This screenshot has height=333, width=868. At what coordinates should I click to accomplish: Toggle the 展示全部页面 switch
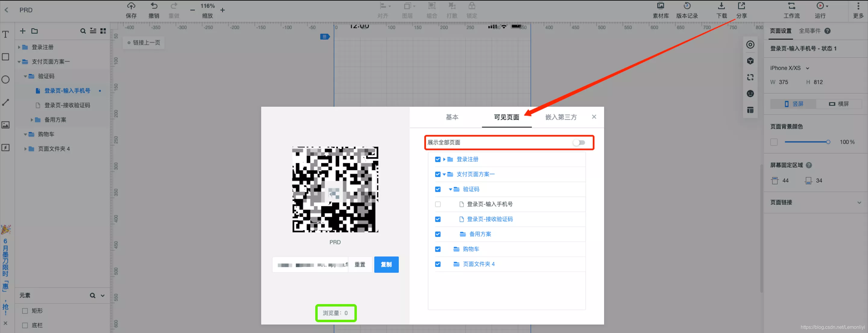click(579, 143)
